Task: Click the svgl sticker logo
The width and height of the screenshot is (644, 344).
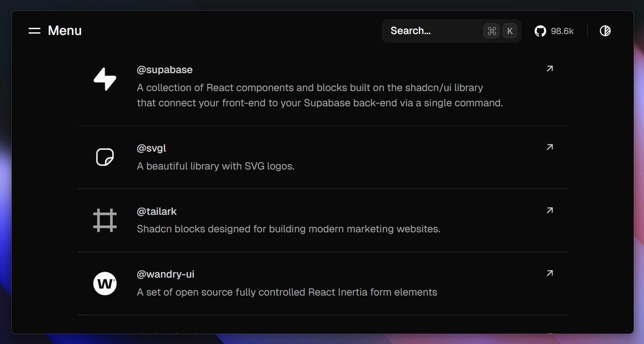Action: coord(105,157)
